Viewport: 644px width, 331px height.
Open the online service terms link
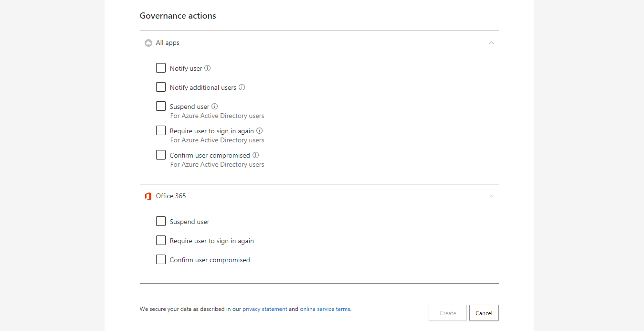click(325, 309)
